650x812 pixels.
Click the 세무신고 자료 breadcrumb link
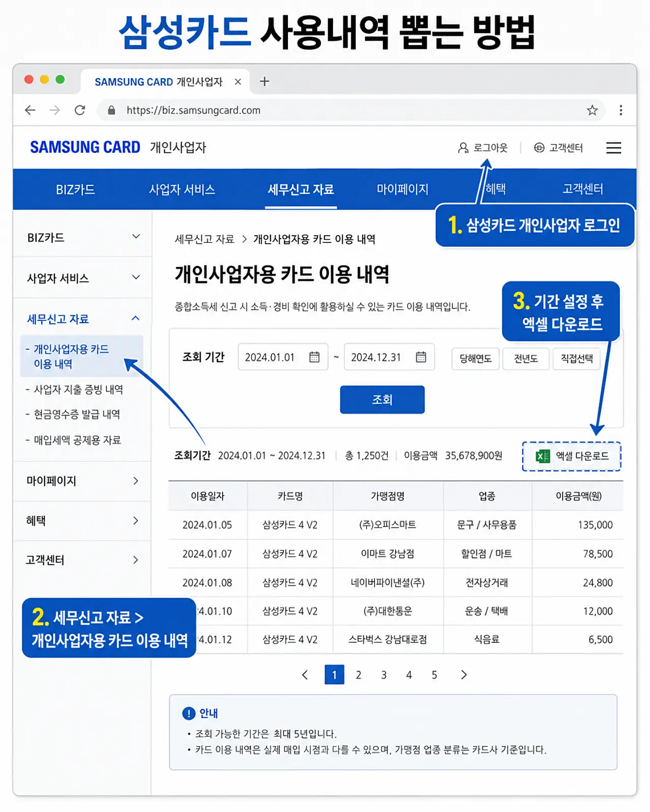(x=204, y=239)
